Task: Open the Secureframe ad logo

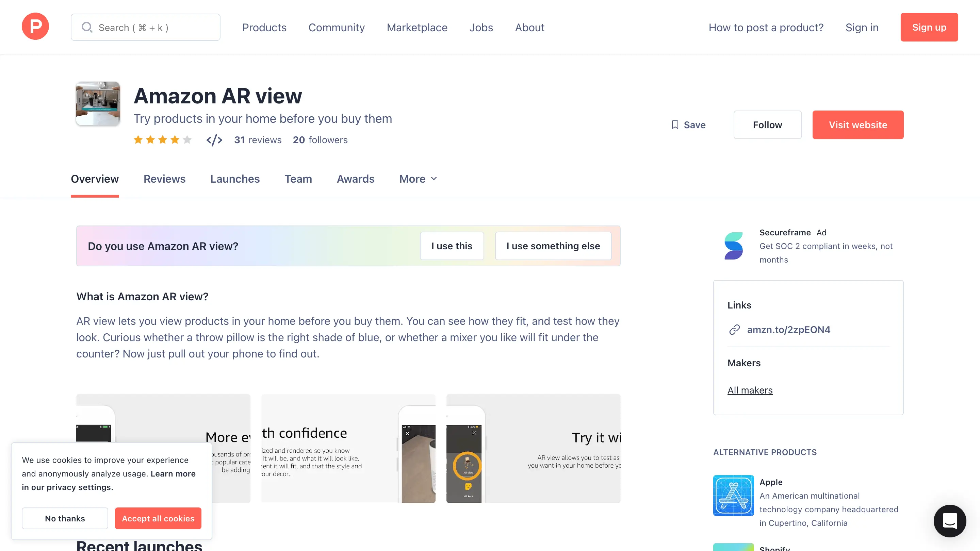Action: [733, 246]
